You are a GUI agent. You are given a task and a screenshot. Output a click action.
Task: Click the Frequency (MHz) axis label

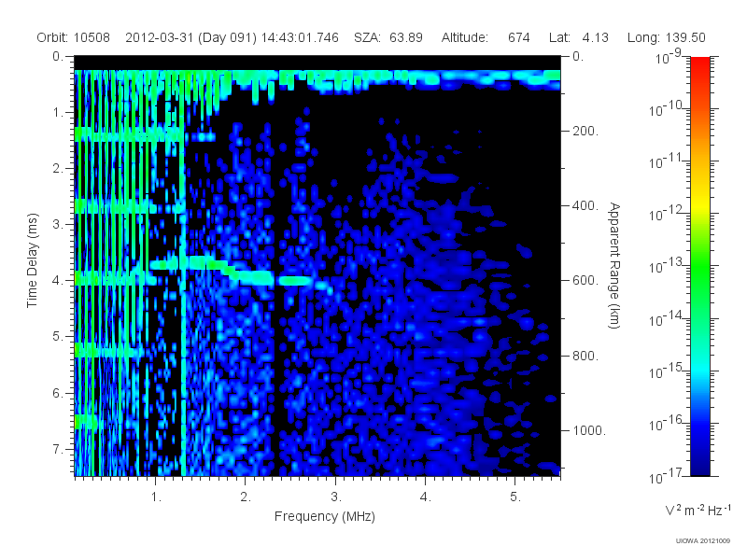[x=325, y=517]
